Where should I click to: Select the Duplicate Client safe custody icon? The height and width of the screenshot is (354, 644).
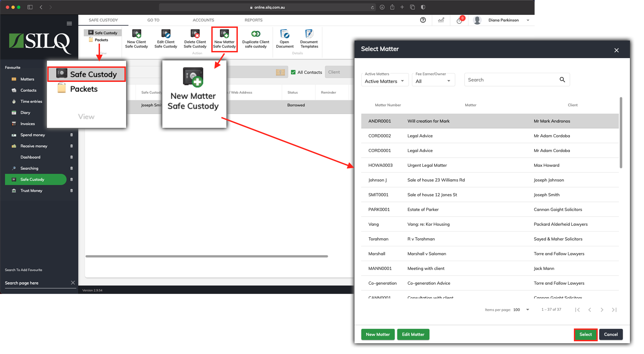pos(256,38)
